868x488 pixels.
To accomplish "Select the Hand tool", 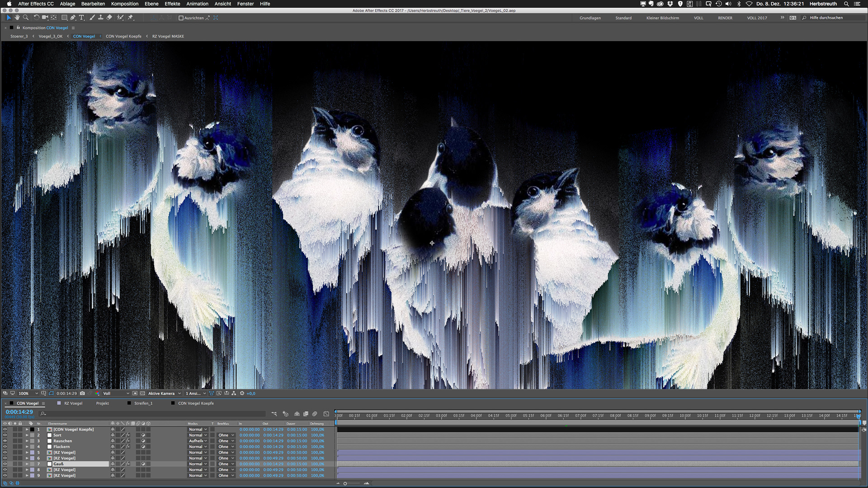I will pos(17,18).
